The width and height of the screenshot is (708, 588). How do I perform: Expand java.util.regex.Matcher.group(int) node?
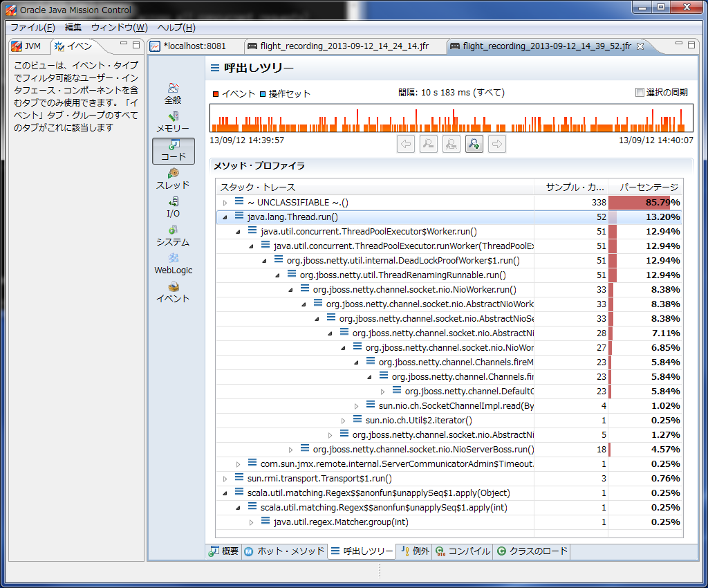[251, 522]
